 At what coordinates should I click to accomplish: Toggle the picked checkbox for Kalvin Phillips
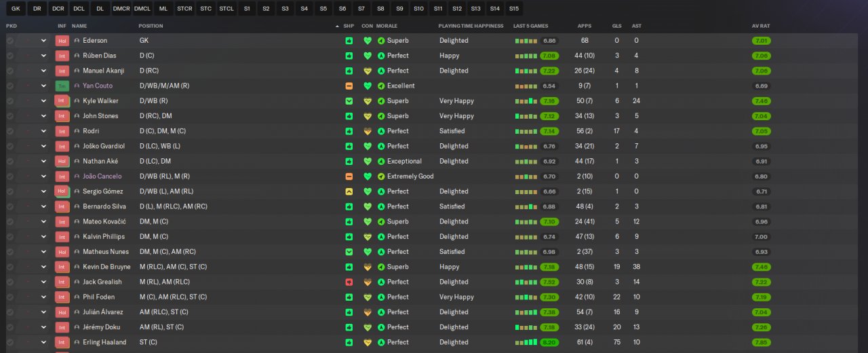pos(9,237)
